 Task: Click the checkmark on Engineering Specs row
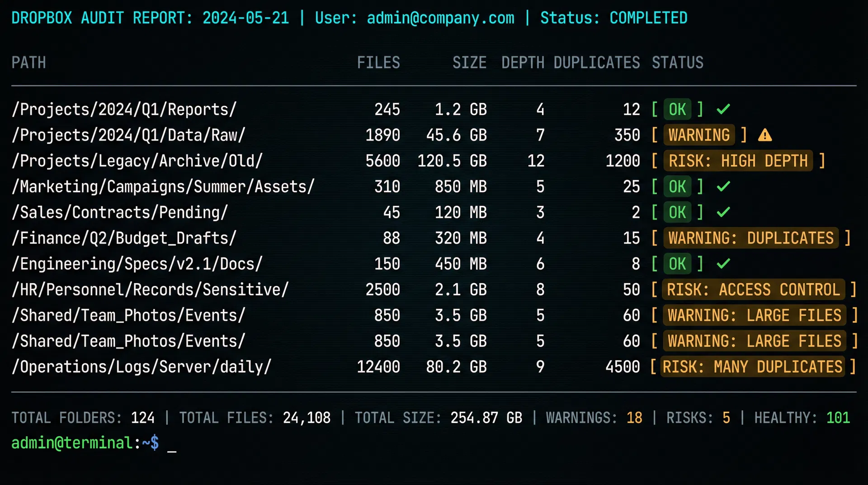[x=722, y=264]
